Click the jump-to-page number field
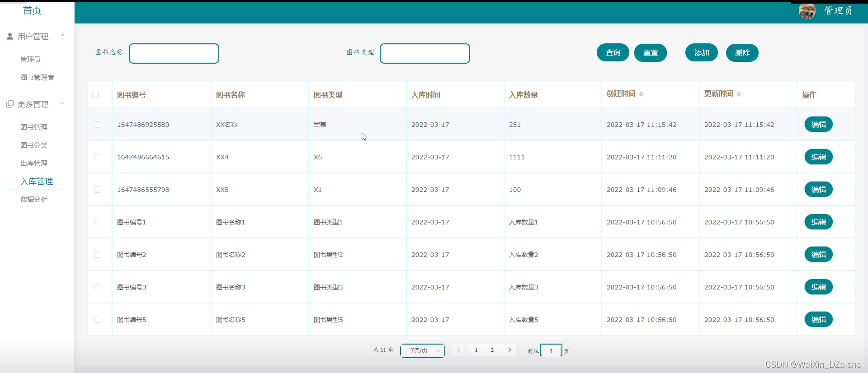The width and height of the screenshot is (868, 373). [551, 350]
